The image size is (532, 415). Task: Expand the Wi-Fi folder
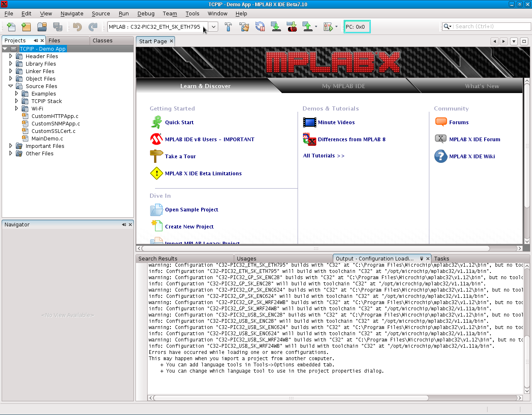click(x=17, y=108)
